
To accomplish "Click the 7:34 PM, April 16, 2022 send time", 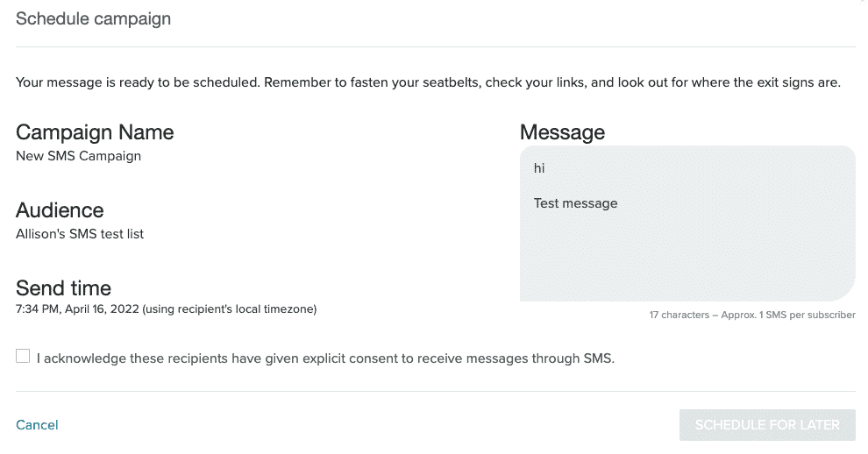I will click(x=77, y=309).
